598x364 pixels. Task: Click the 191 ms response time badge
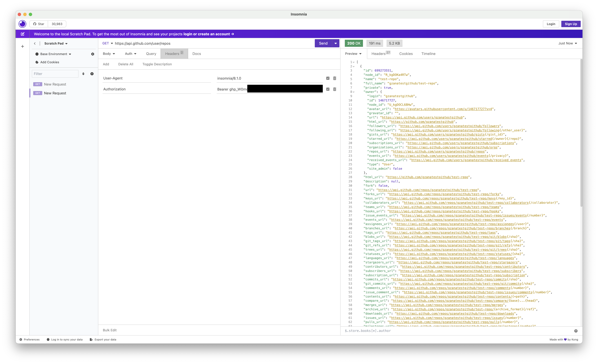(x=374, y=43)
